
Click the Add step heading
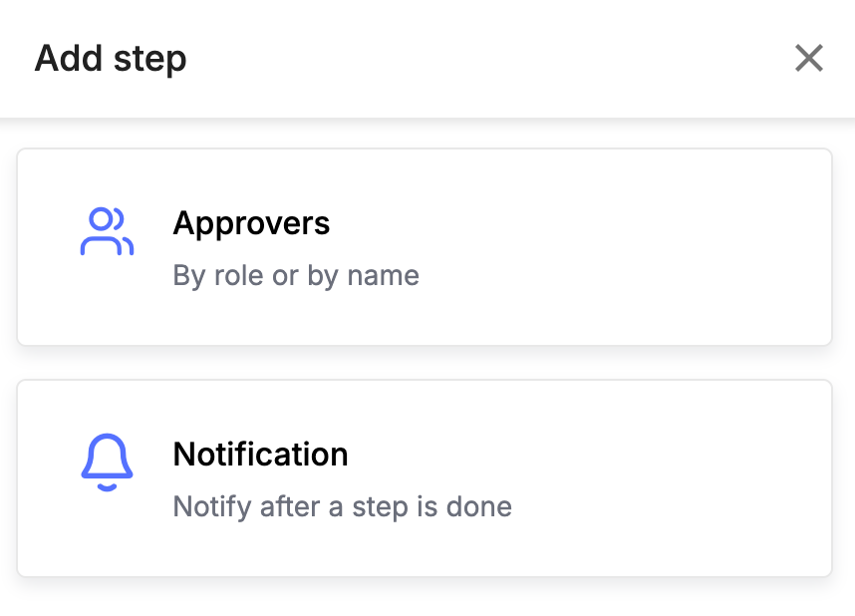(x=111, y=59)
